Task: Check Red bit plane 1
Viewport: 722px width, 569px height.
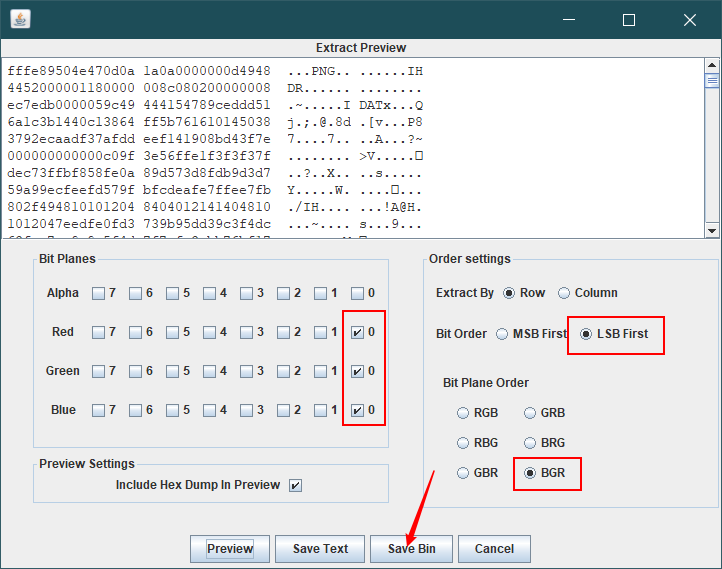Action: pos(320,332)
